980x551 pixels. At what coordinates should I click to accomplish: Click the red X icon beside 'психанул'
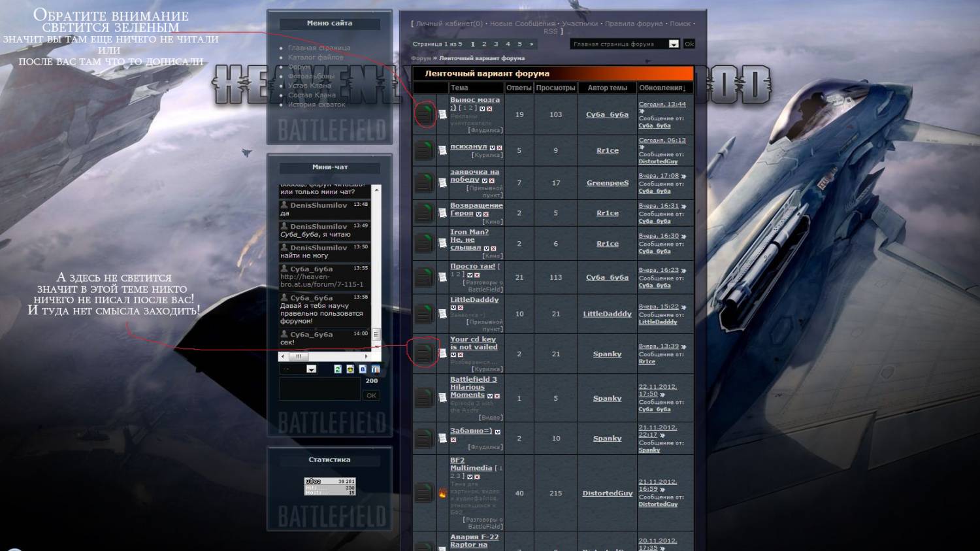pyautogui.click(x=499, y=148)
